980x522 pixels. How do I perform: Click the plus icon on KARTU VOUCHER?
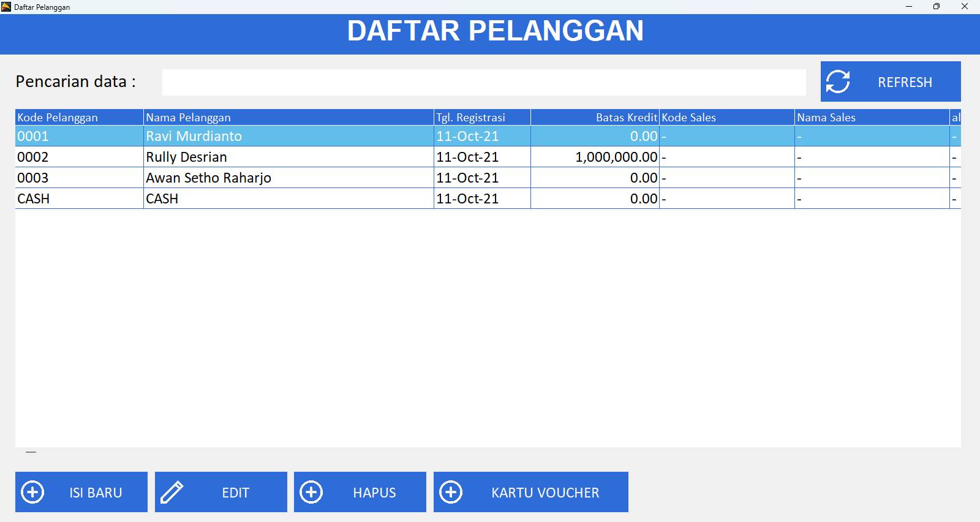click(451, 492)
